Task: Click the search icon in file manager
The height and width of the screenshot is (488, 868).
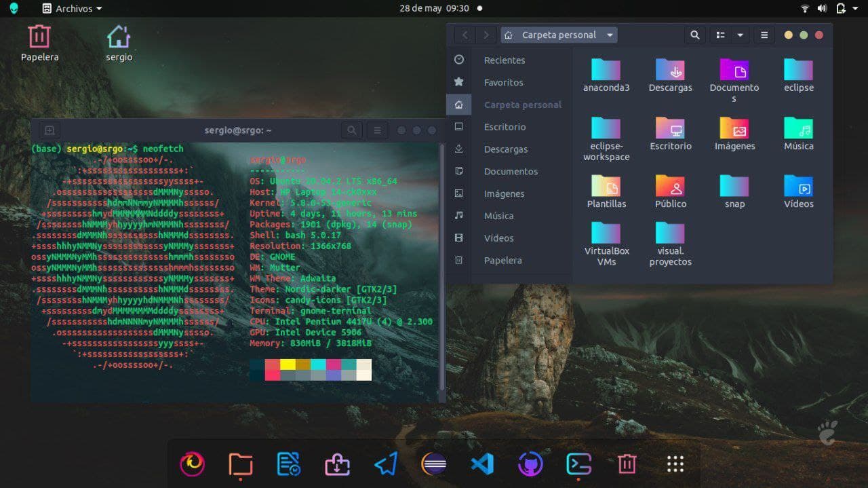Action: pos(694,35)
